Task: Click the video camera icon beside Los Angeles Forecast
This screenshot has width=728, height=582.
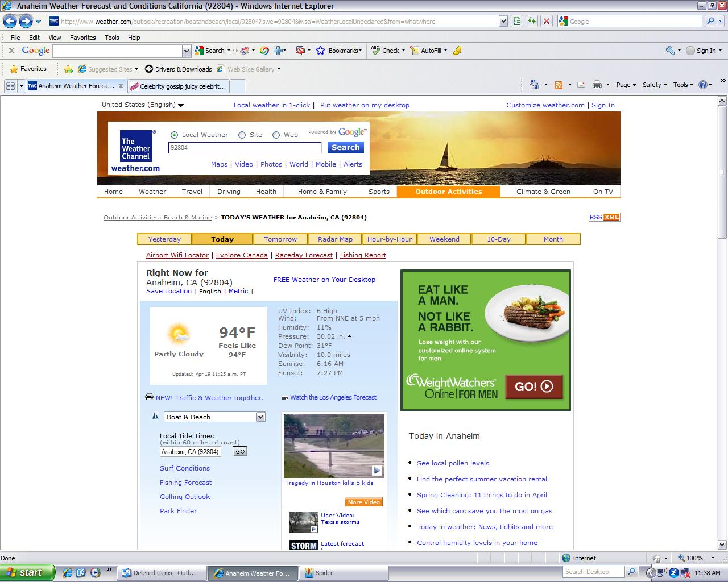Action: (x=285, y=397)
